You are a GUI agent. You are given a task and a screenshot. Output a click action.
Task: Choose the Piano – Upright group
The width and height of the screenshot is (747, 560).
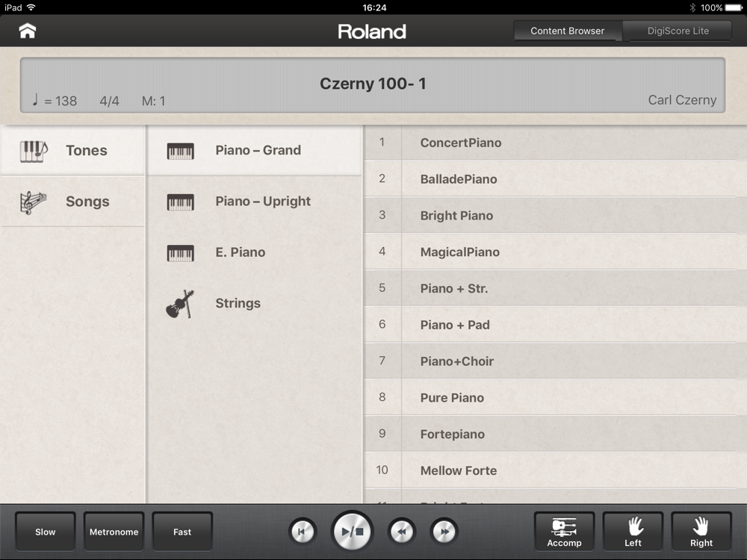point(255,202)
